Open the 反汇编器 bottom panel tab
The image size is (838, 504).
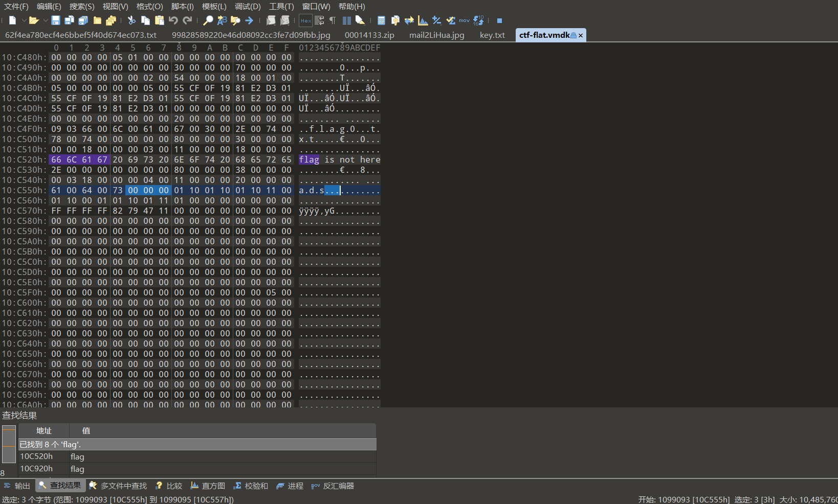[333, 486]
